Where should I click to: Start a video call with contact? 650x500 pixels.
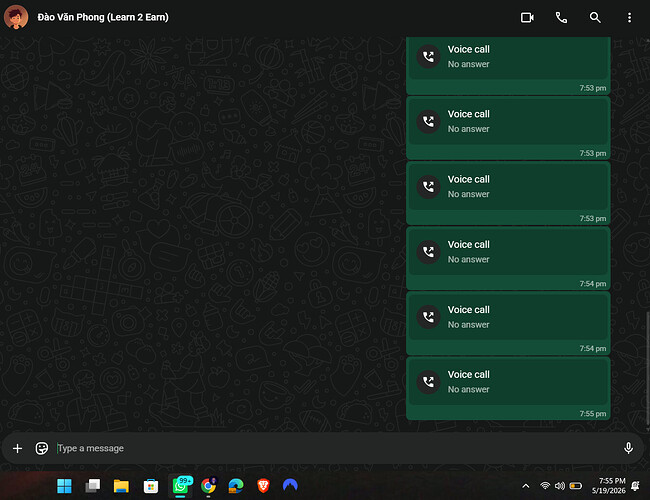[527, 17]
